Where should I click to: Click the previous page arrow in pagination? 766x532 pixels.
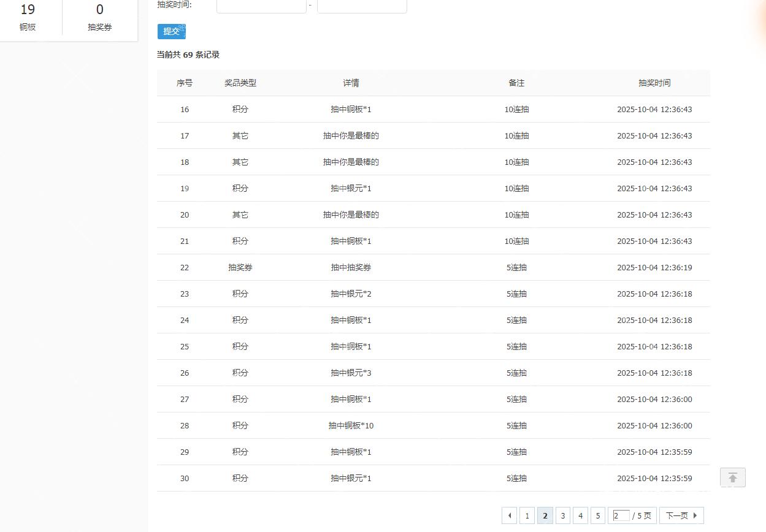[509, 515]
